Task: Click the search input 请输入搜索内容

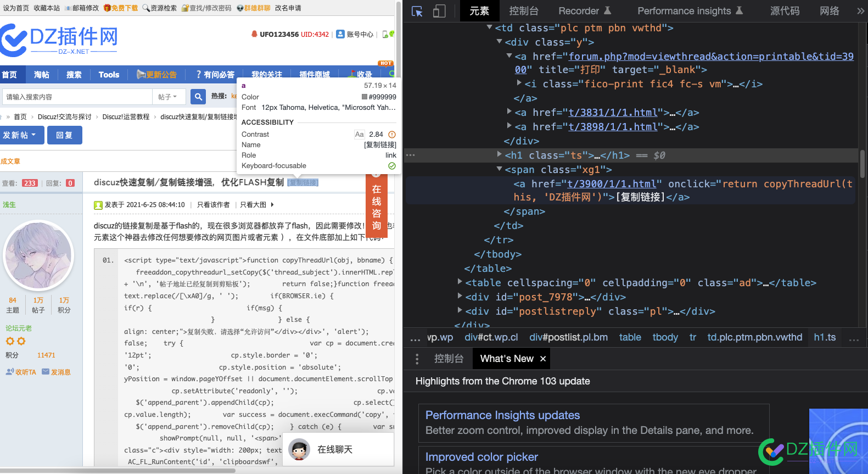Action: tap(77, 97)
